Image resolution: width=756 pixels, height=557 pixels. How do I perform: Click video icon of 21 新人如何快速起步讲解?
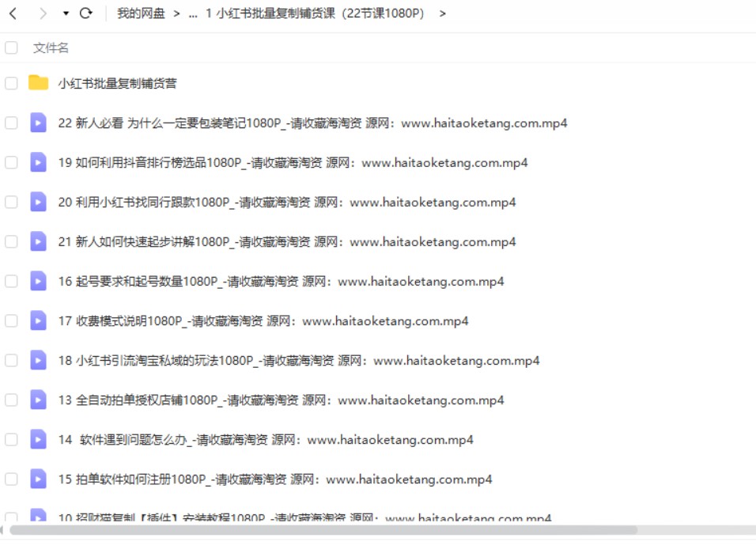pyautogui.click(x=38, y=241)
